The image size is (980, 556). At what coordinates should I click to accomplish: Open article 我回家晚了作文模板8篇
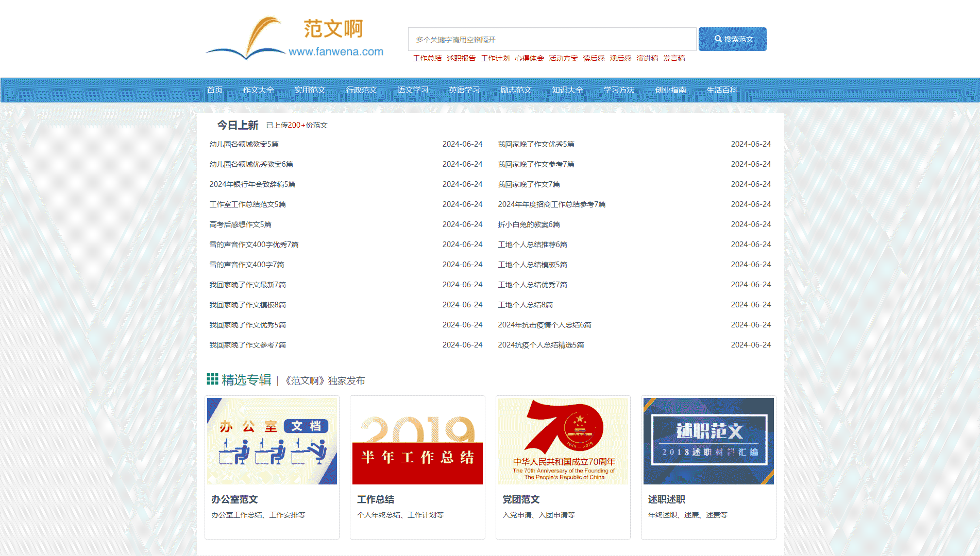247,305
